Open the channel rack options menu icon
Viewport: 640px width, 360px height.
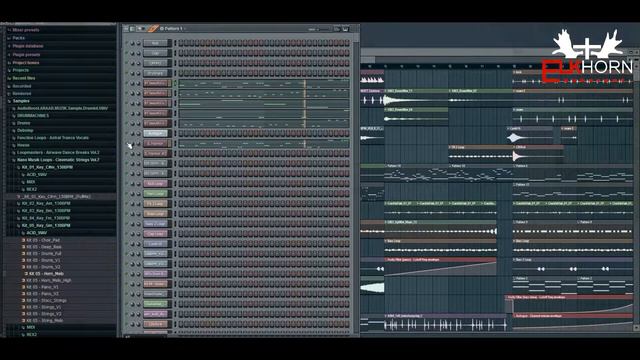tap(126, 29)
